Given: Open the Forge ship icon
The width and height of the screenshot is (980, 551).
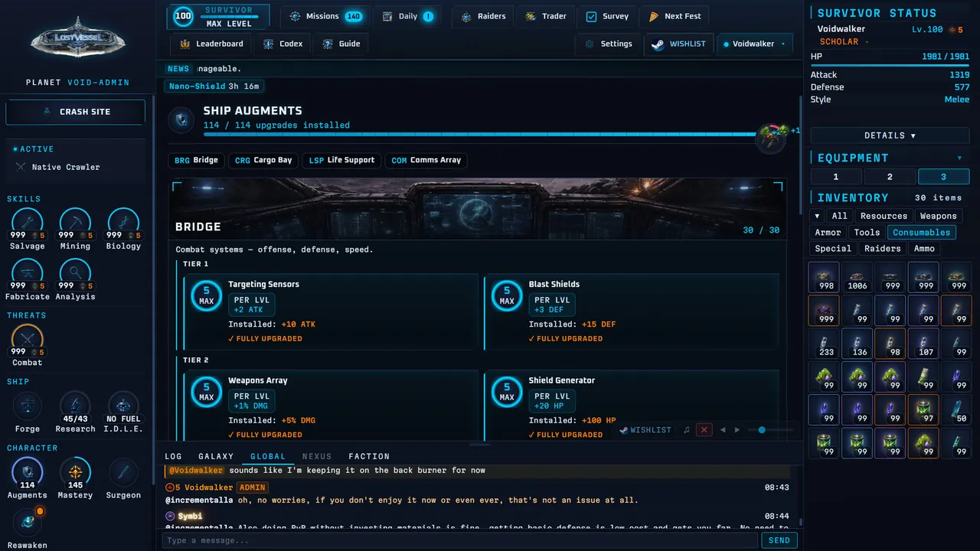Looking at the screenshot, I should coord(28,407).
